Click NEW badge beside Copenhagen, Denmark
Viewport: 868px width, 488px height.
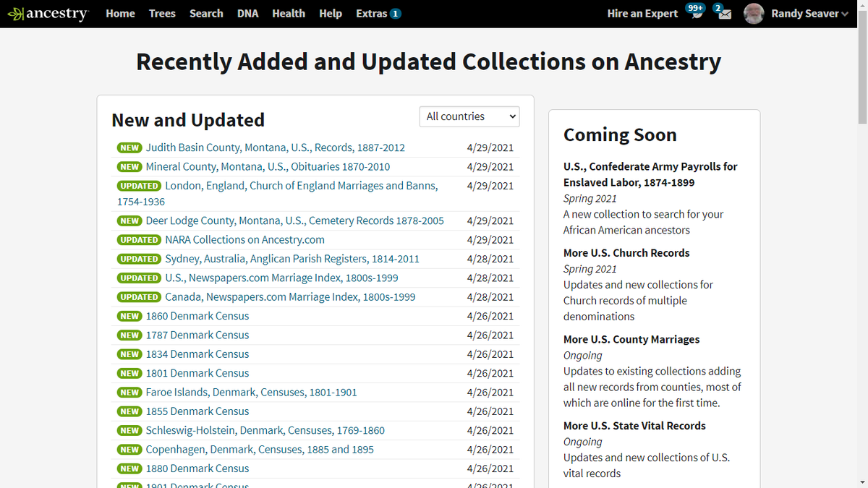(130, 450)
